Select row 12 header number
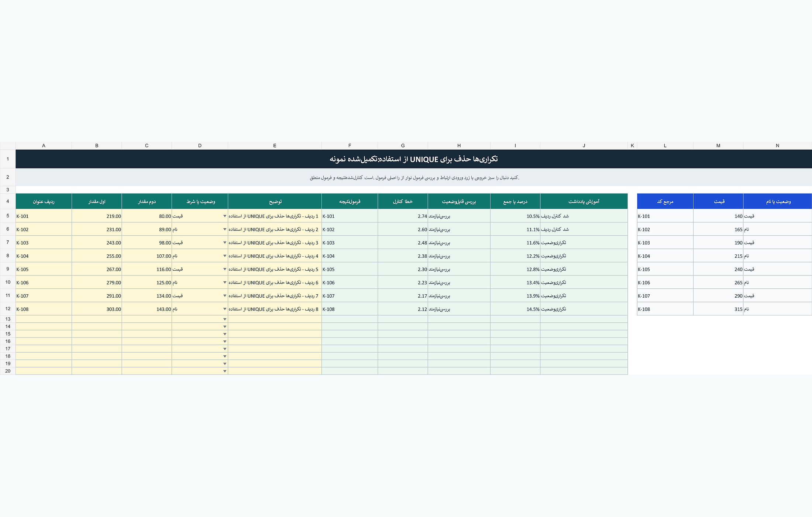 point(8,309)
